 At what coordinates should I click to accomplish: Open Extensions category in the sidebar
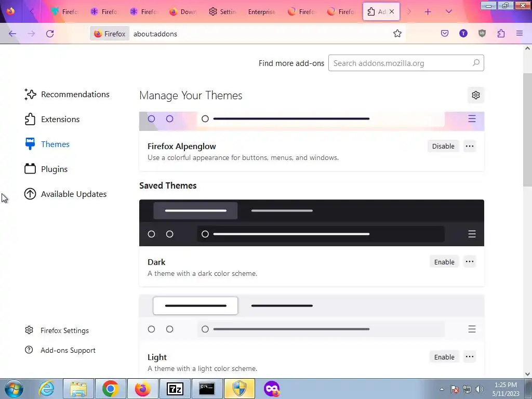tap(52, 119)
